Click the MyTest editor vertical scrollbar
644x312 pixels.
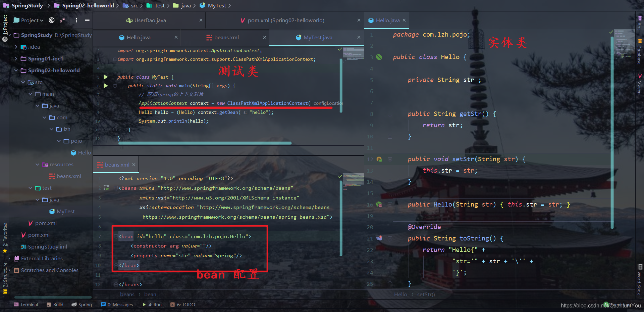click(x=341, y=84)
